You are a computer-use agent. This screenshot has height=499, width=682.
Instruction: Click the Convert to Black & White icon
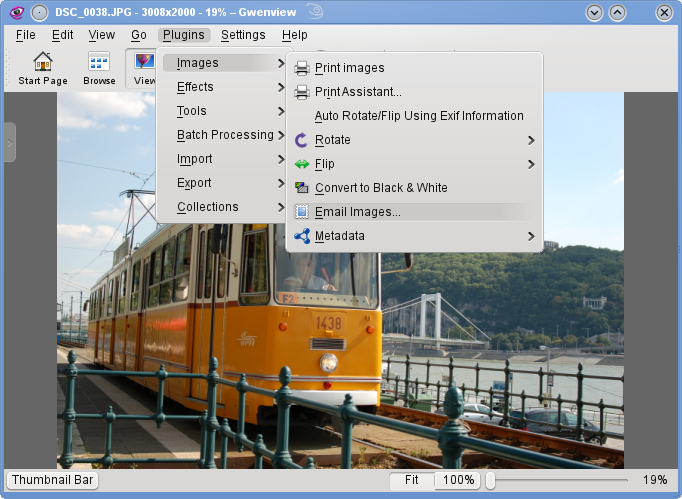point(302,188)
